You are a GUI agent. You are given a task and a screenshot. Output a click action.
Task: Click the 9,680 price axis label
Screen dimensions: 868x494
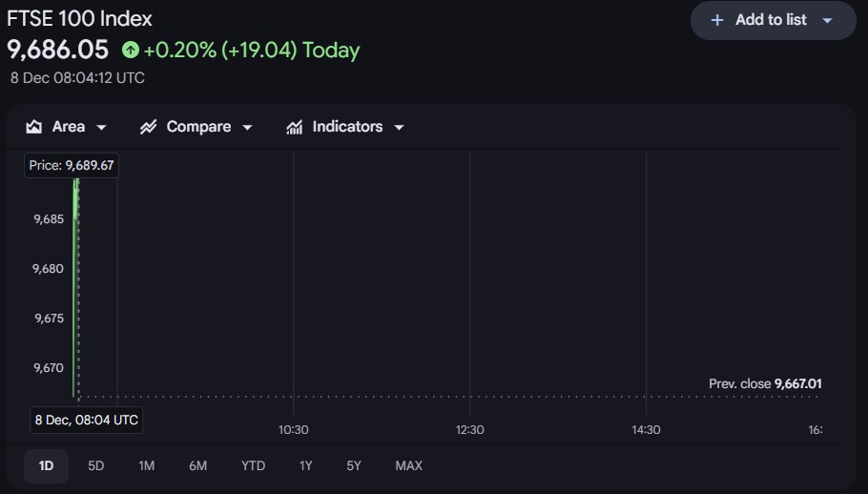pos(48,269)
